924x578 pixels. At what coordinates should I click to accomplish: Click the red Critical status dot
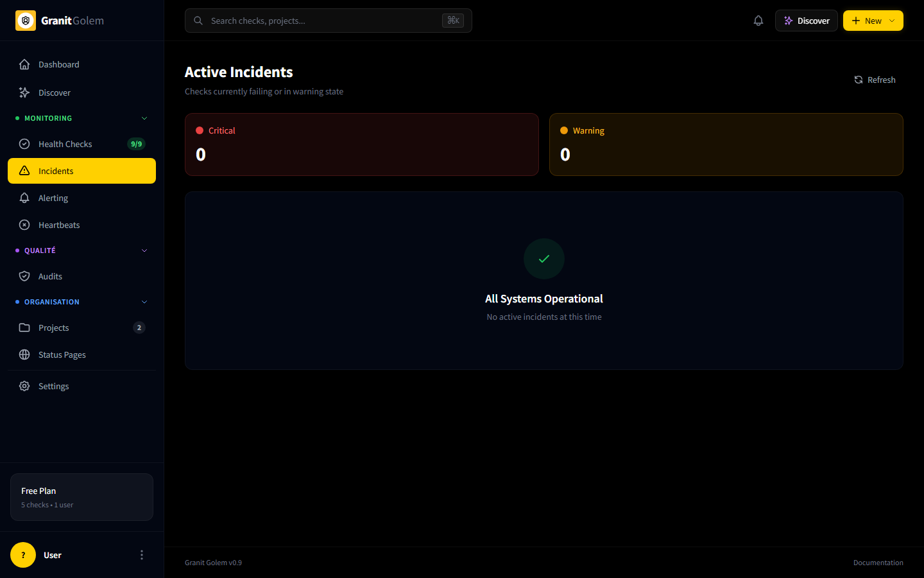[200, 130]
